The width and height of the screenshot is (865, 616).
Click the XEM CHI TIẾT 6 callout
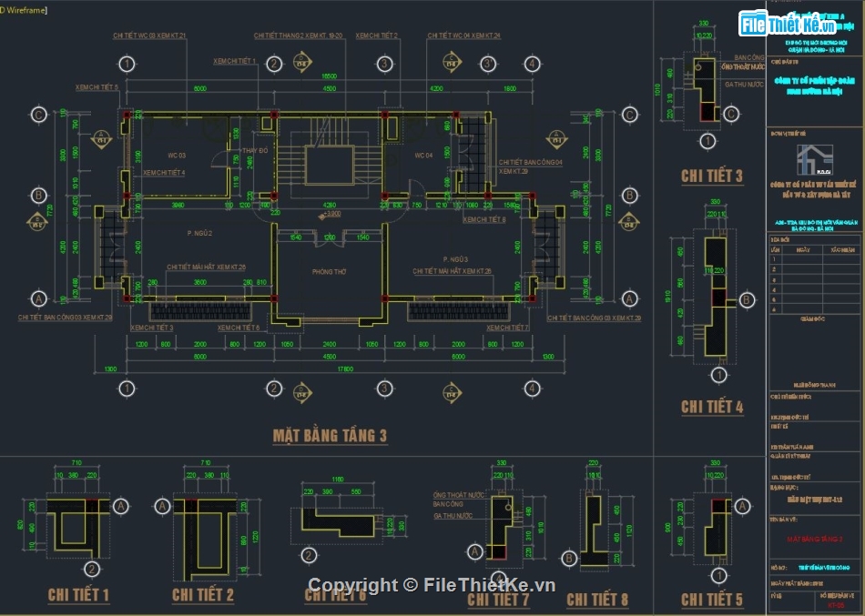tap(239, 328)
